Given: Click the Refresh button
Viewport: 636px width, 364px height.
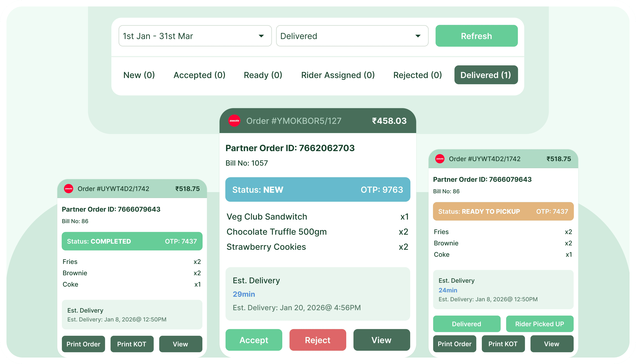Looking at the screenshot, I should pos(476,36).
